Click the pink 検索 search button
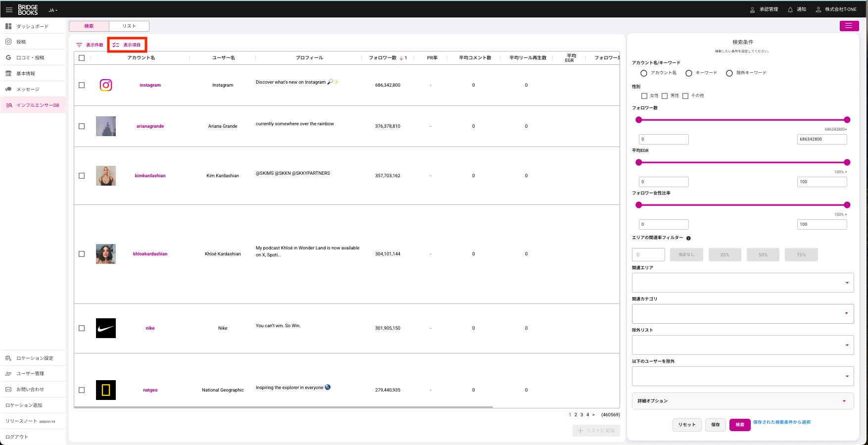 click(x=739, y=425)
